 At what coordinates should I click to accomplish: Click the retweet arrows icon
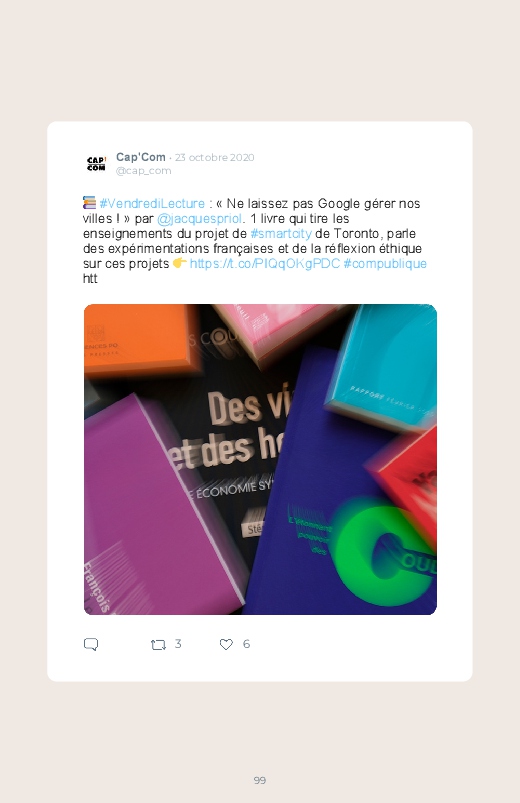pos(158,645)
